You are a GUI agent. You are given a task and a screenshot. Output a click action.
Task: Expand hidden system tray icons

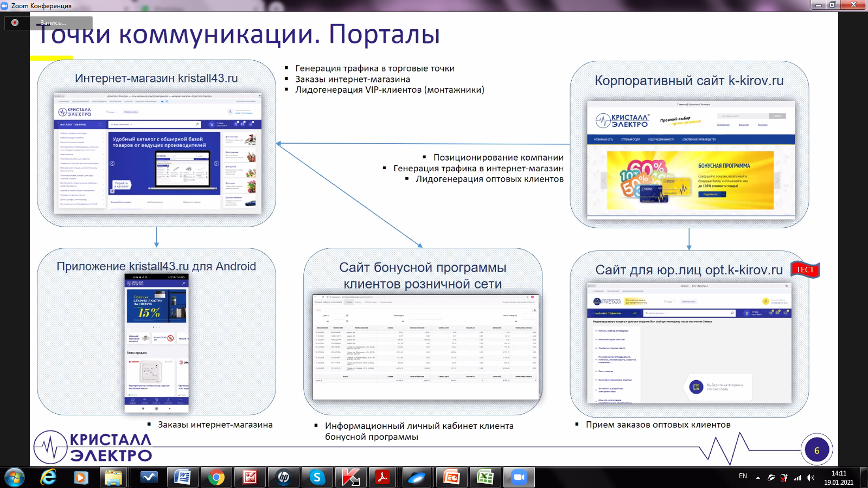[x=758, y=478]
